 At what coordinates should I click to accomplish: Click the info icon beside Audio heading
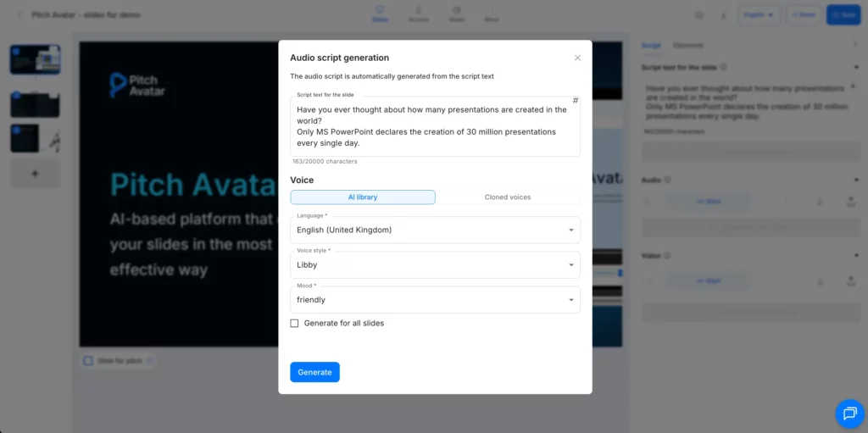tap(668, 180)
